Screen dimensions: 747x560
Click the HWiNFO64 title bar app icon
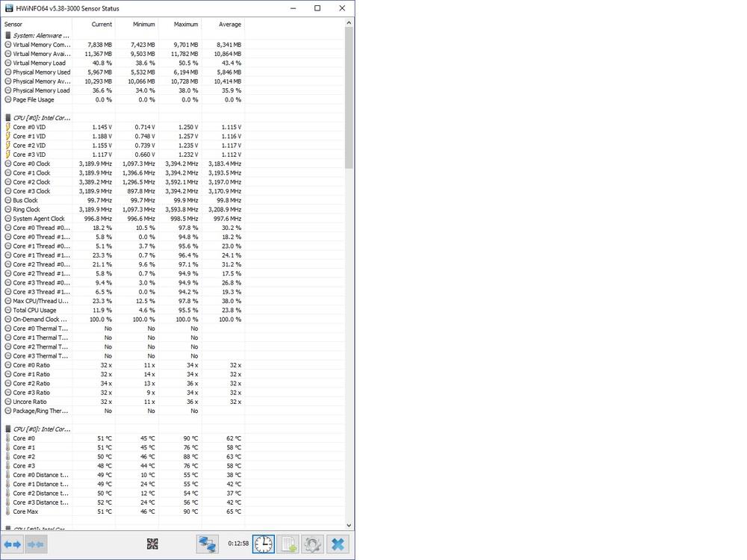click(x=8, y=8)
